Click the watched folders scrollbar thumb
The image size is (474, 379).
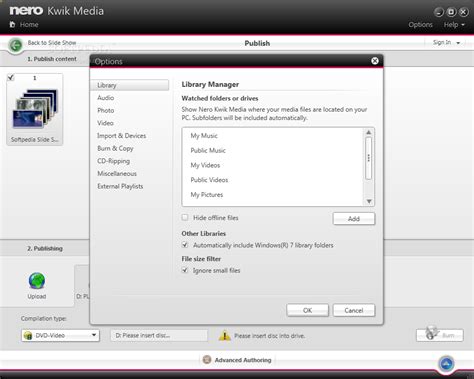369,158
